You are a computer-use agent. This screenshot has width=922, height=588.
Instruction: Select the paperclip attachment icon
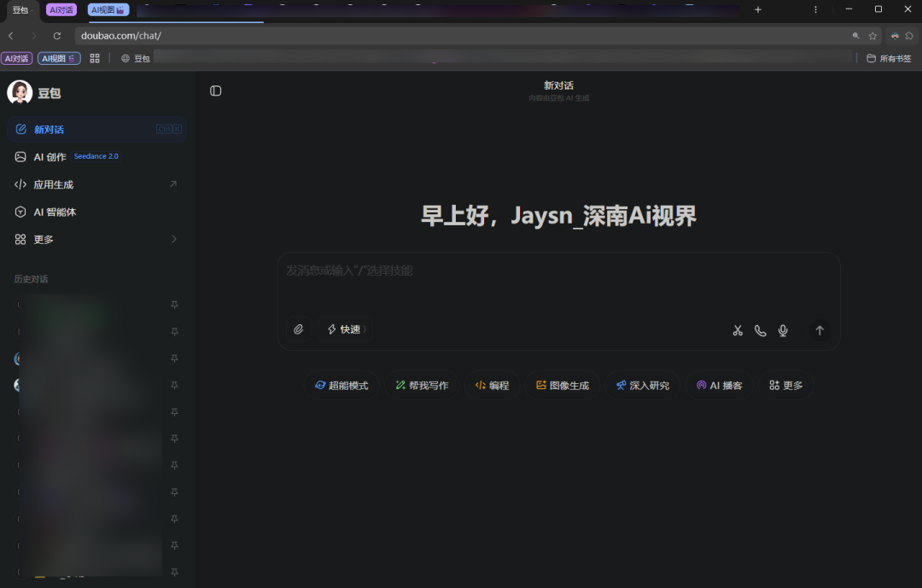(298, 329)
